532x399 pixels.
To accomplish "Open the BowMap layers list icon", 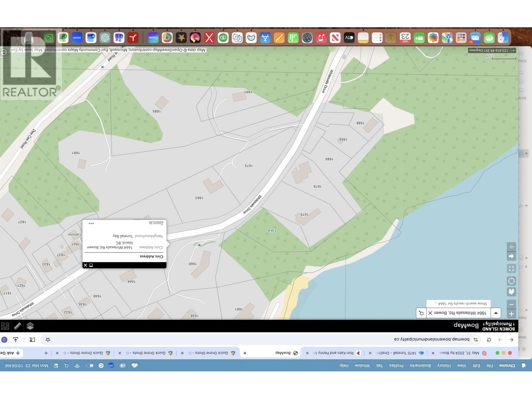I will point(30,326).
